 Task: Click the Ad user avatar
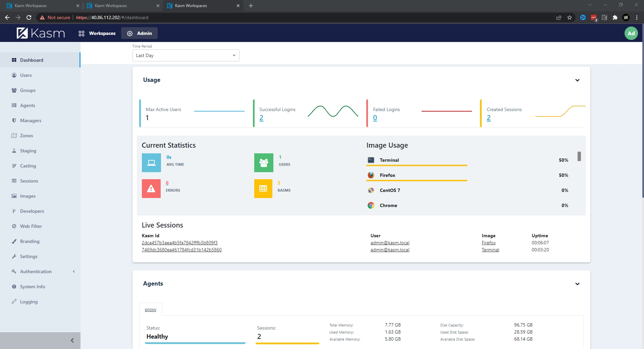631,33
